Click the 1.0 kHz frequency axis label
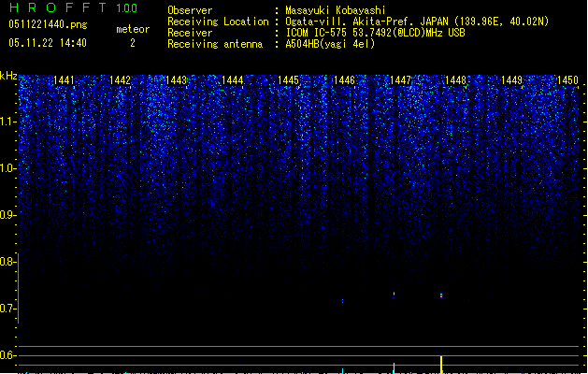Viewport: 588px width, 374px height. (x=7, y=168)
